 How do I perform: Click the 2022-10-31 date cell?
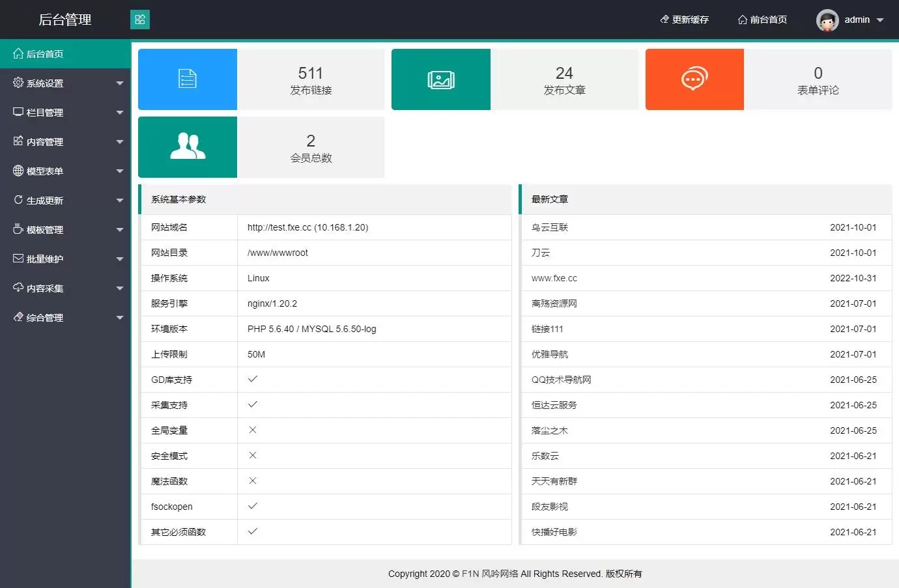(853, 278)
